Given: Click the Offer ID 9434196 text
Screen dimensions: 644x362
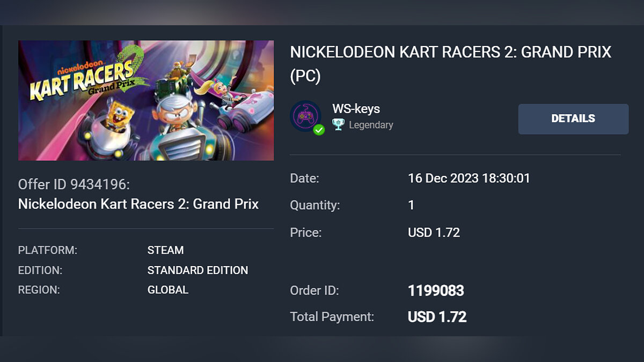Looking at the screenshot, I should pyautogui.click(x=74, y=184).
